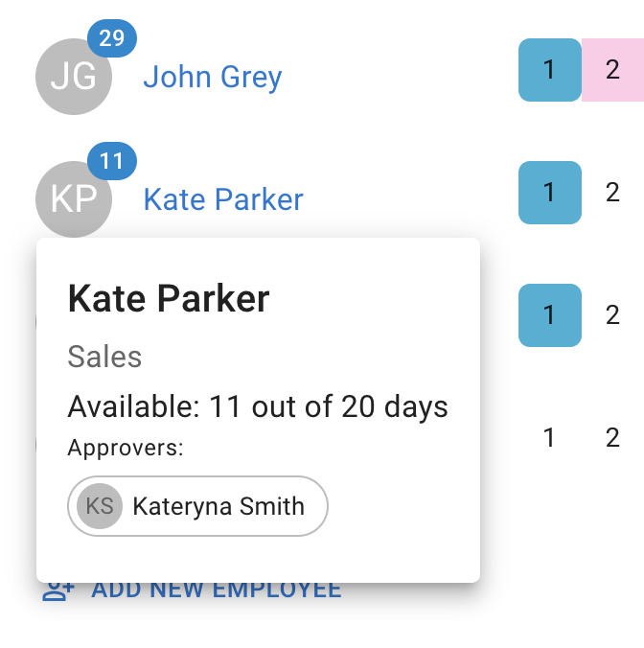This screenshot has height=648, width=644.
Task: Click the KP avatar circle
Action: tap(74, 199)
